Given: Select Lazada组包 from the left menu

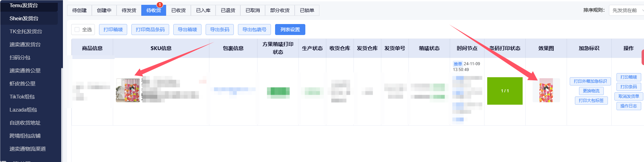Looking at the screenshot, I should pos(23,110).
